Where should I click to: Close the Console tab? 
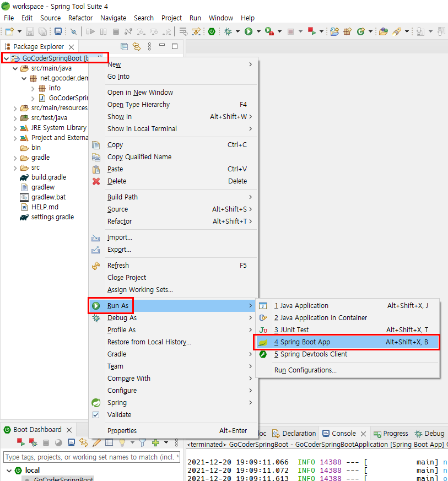[x=363, y=434]
